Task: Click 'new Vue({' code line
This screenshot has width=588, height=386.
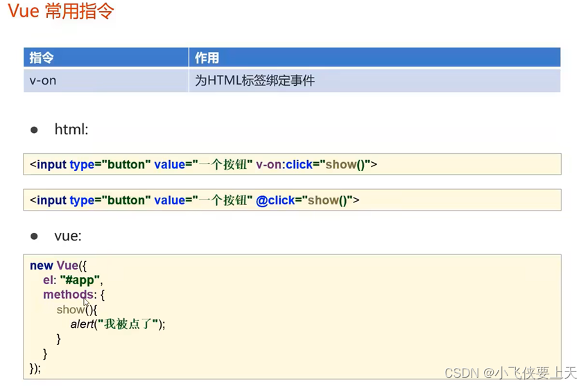Action: coord(58,265)
